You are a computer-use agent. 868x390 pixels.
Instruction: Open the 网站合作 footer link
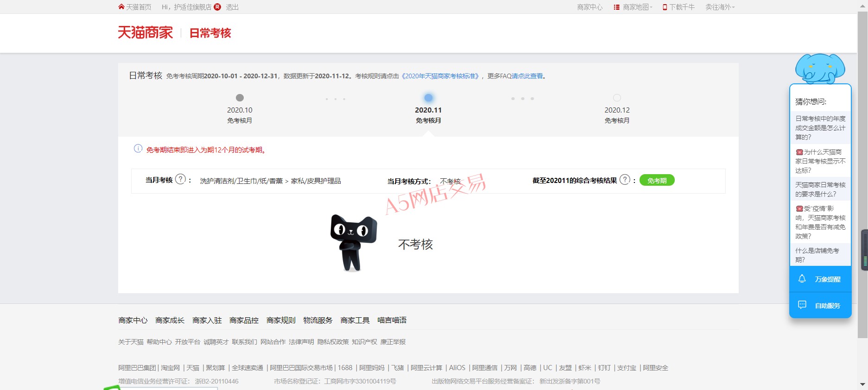click(273, 342)
